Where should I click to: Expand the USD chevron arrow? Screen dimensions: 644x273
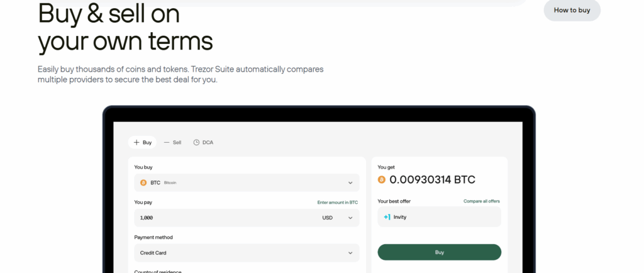(350, 218)
